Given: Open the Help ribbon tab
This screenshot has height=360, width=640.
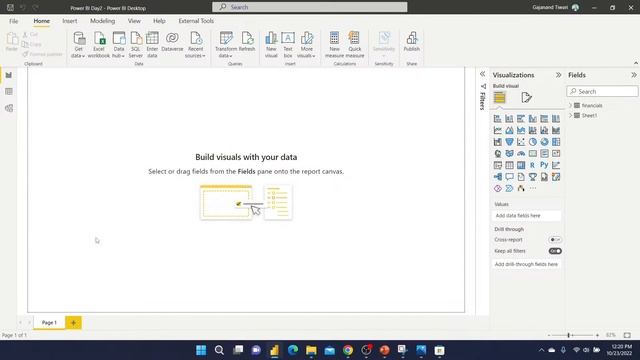Looking at the screenshot, I should coord(159,21).
